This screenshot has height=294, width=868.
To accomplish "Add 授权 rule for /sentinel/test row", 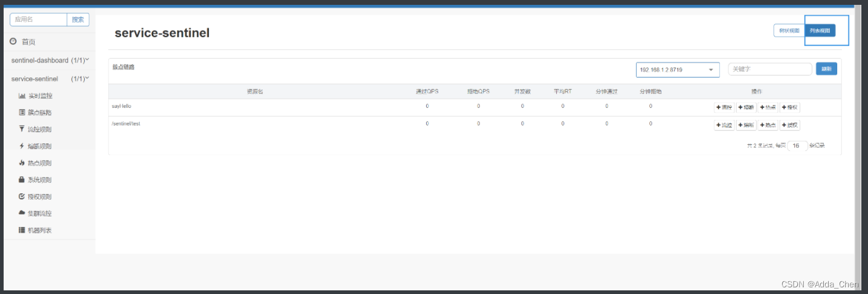I will (x=789, y=125).
